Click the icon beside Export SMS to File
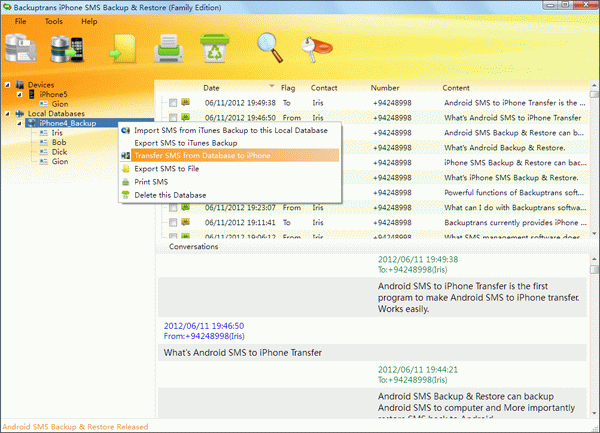Viewport: 600px width, 433px height. click(126, 169)
